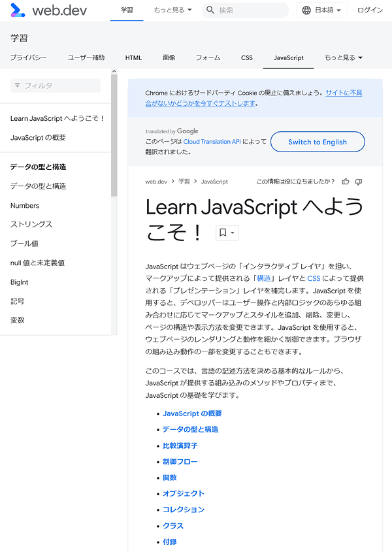Open the コレクション list link
Screen dimensions: 392x552
click(184, 510)
